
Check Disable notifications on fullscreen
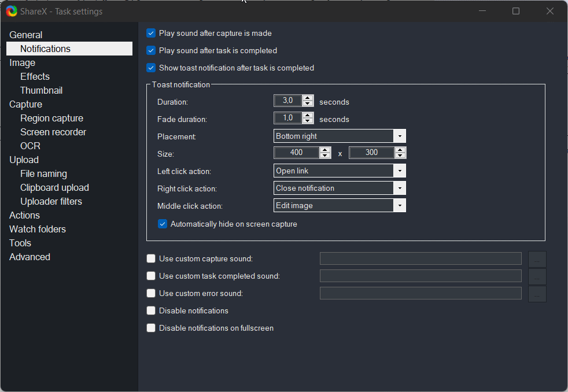coord(151,328)
